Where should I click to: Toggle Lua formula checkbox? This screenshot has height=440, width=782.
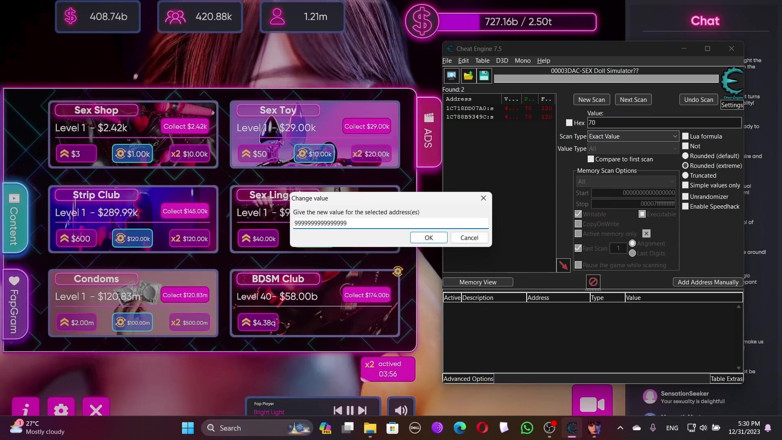[x=685, y=136]
